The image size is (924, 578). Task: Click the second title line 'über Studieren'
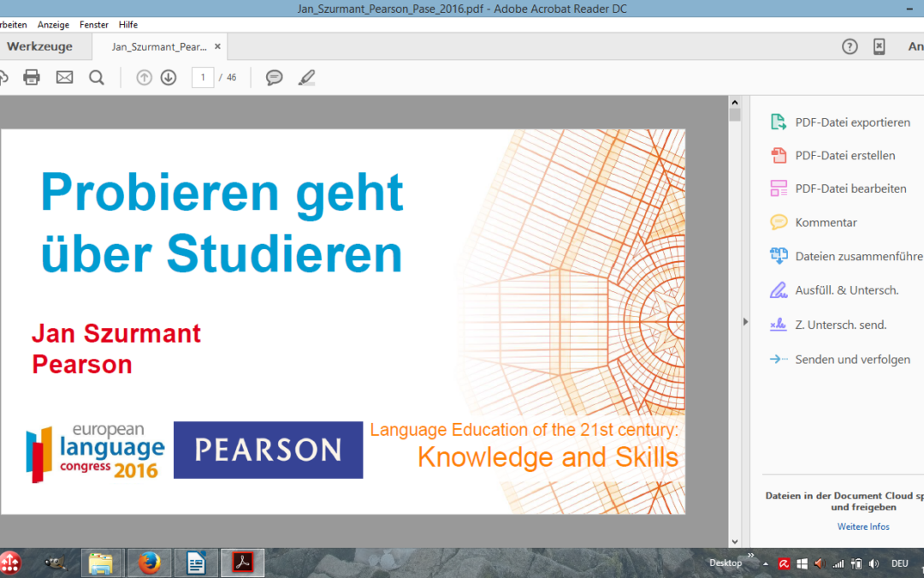pos(222,254)
